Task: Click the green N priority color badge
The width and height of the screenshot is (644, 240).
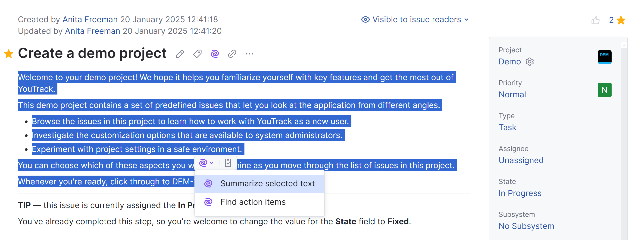Action: click(604, 90)
